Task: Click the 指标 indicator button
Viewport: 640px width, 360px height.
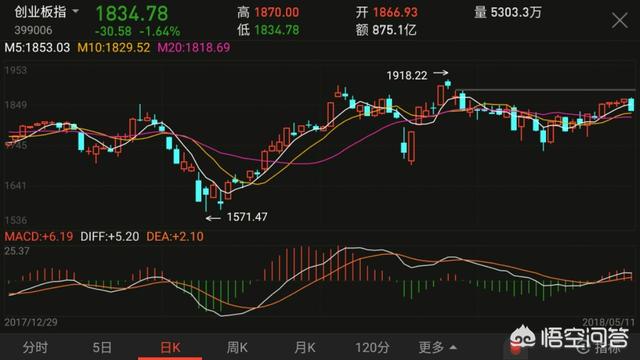Action: [603, 348]
